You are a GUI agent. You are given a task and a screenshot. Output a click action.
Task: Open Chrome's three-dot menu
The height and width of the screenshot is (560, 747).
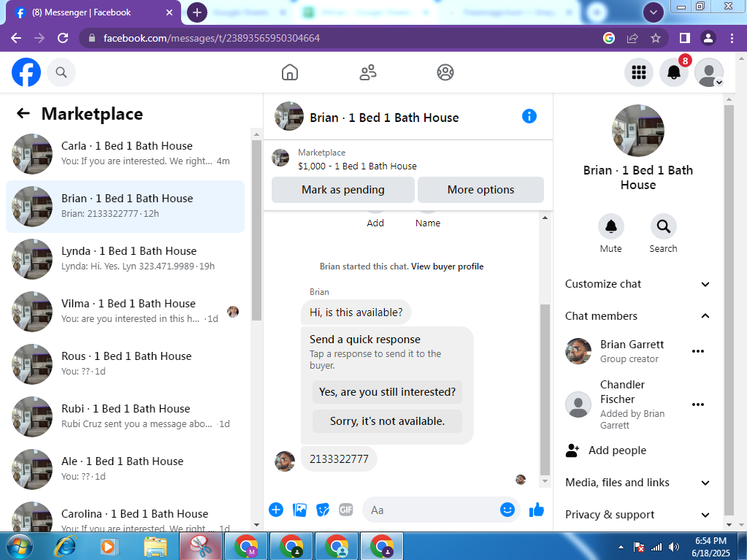[732, 38]
